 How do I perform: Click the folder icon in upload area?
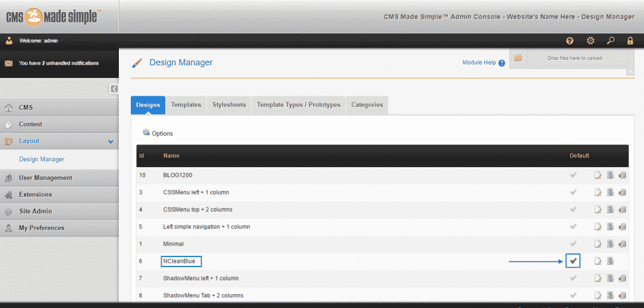coord(518,58)
